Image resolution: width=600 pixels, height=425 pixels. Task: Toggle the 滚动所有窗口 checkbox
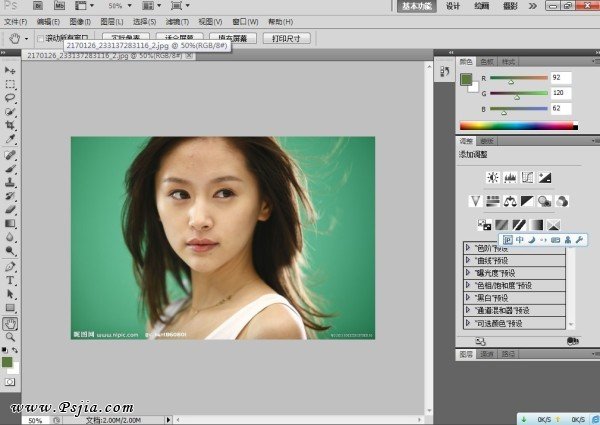point(41,39)
